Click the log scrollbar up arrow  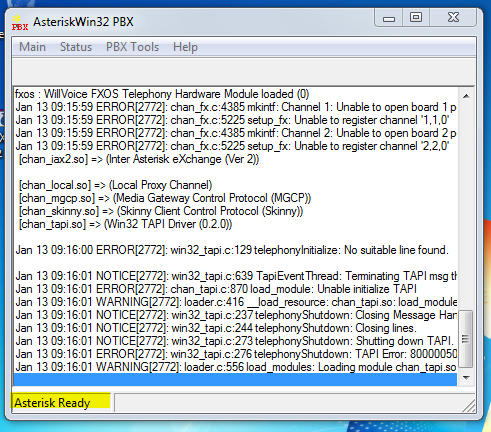tap(466, 96)
